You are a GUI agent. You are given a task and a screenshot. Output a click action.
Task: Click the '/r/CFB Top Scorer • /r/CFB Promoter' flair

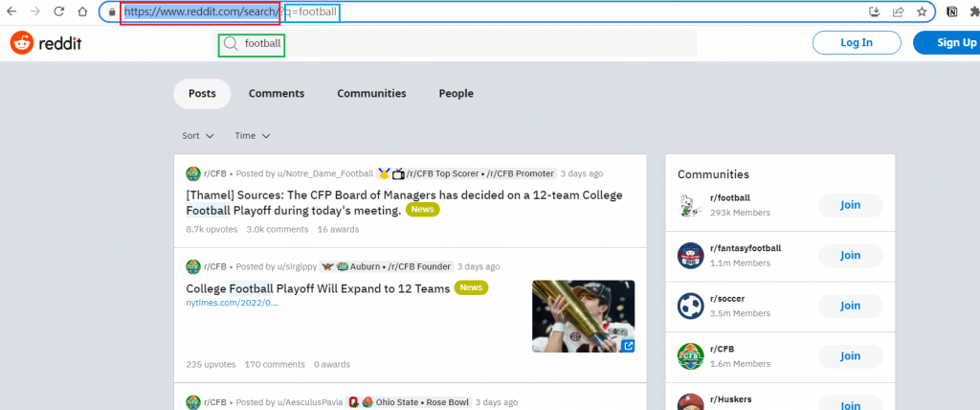pyautogui.click(x=480, y=173)
